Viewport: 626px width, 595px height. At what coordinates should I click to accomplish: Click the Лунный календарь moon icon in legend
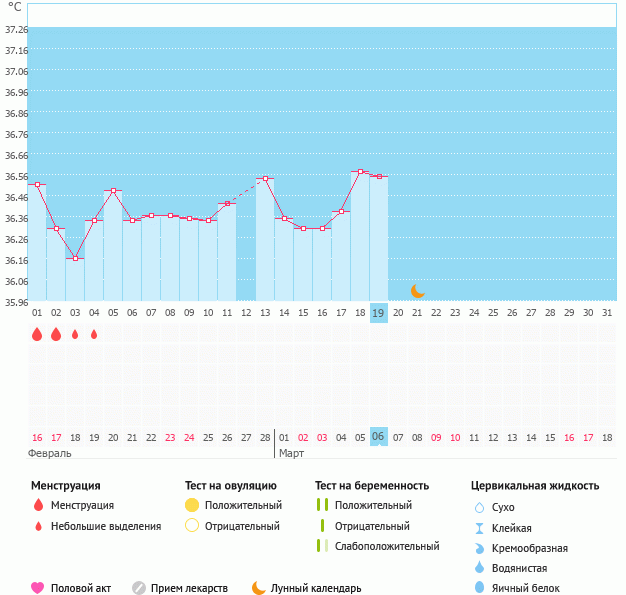click(259, 588)
